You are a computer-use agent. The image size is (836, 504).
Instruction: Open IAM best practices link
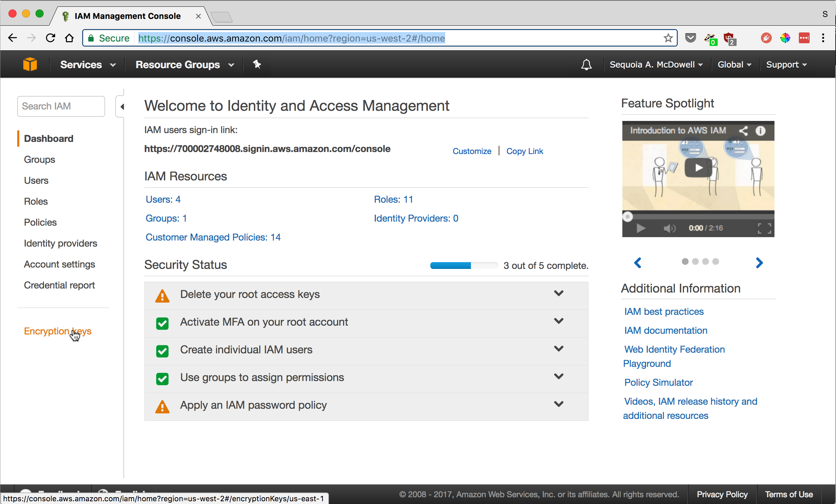pos(664,311)
